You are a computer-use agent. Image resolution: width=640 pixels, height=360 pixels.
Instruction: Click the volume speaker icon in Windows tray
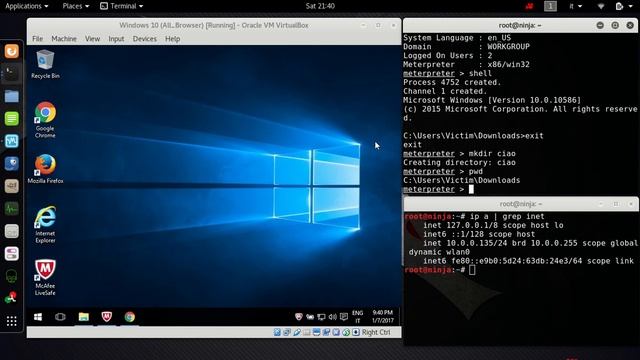(333, 317)
